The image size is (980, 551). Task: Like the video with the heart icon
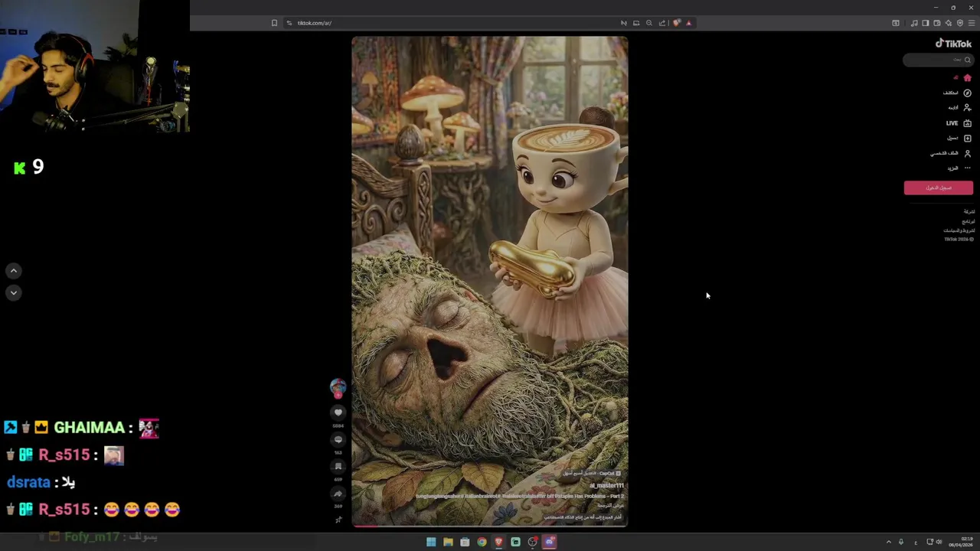click(338, 412)
